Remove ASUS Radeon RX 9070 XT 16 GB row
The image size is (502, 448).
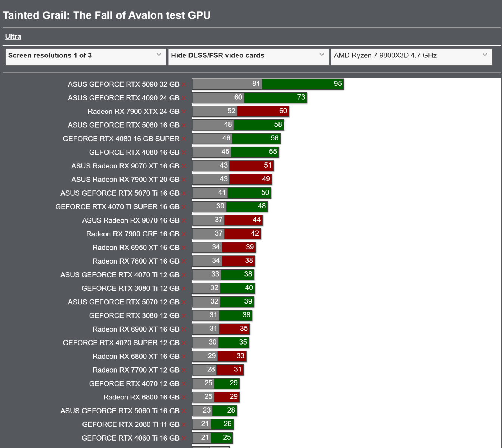click(184, 166)
